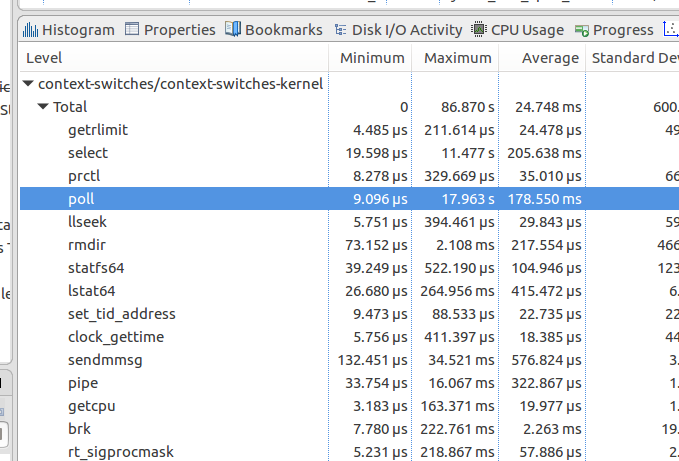Collapse the Total tree node
The height and width of the screenshot is (461, 679).
(x=42, y=106)
